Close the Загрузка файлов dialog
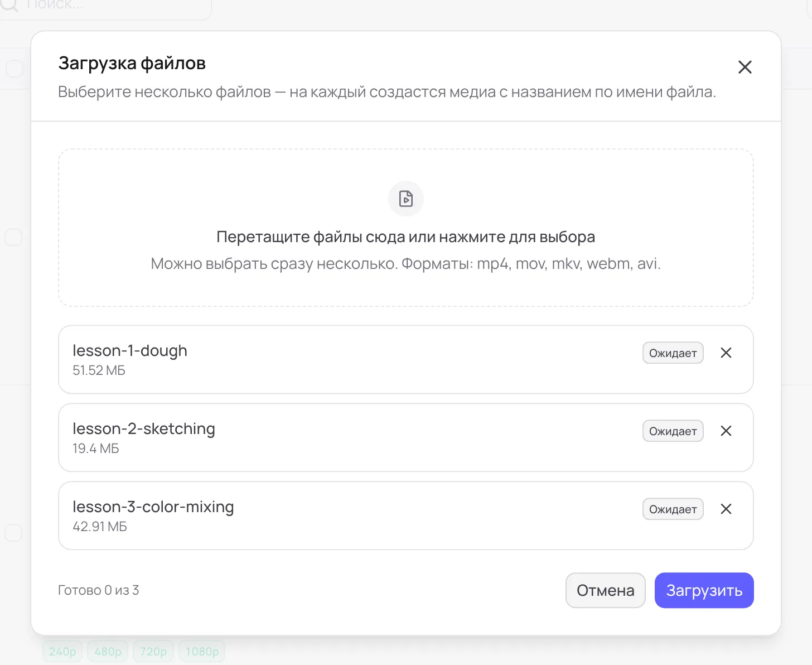 point(745,68)
